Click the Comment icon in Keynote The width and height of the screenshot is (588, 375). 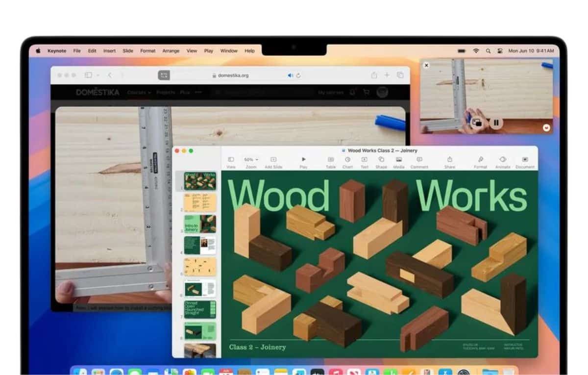pyautogui.click(x=419, y=159)
